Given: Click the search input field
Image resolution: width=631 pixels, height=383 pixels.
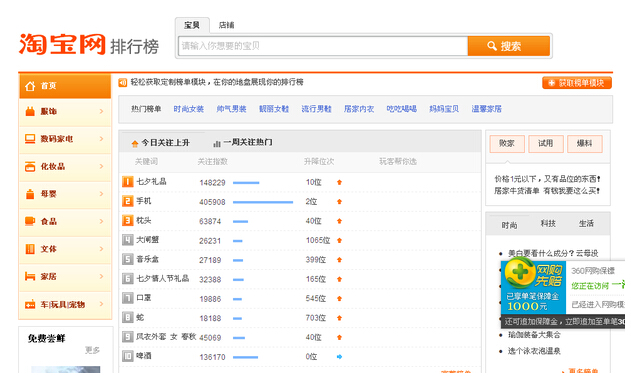Looking at the screenshot, I should [323, 46].
